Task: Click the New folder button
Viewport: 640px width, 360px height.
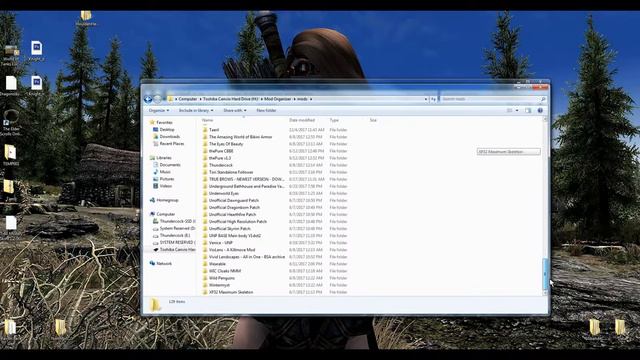Action: coord(266,111)
